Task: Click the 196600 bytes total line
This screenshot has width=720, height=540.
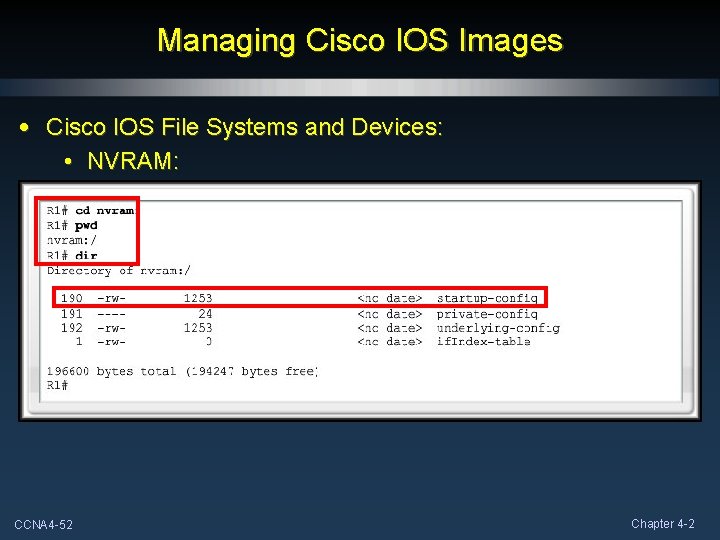Action: [182, 371]
